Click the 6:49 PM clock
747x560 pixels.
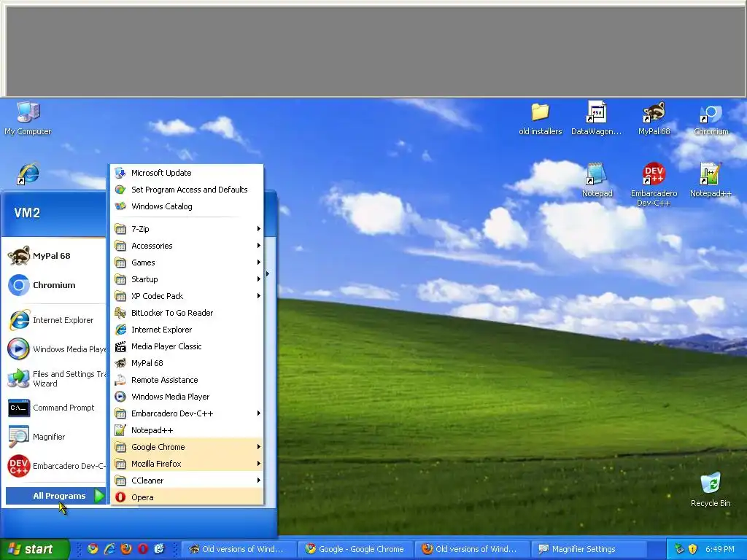click(720, 549)
